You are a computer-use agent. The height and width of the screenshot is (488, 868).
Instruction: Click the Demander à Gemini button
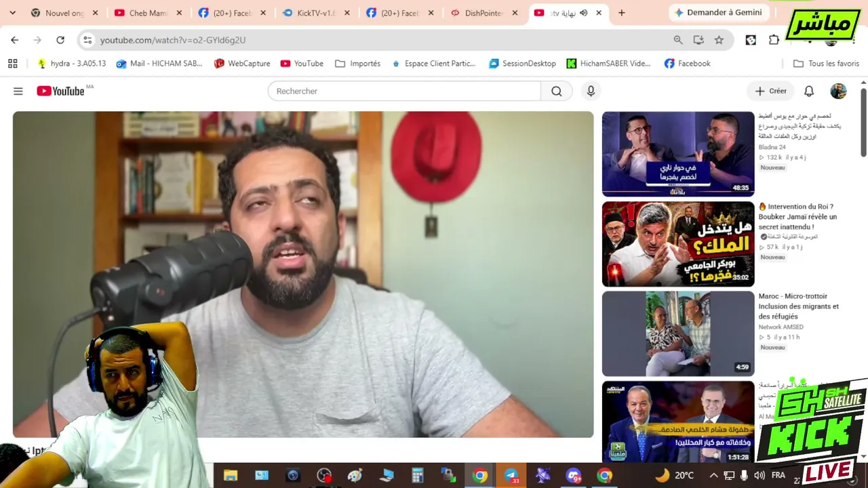[718, 13]
